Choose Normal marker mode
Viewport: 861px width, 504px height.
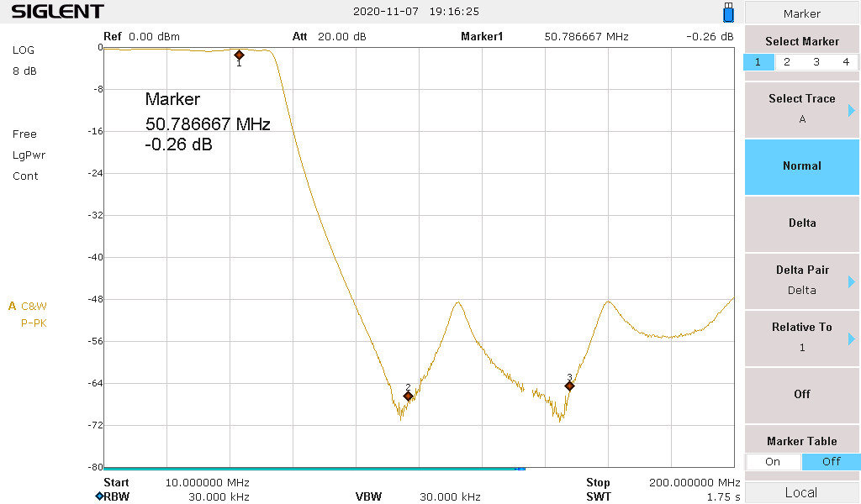pyautogui.click(x=802, y=166)
